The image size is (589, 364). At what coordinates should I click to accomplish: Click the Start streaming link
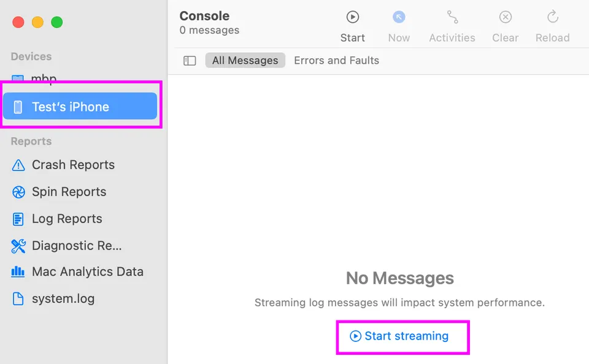[399, 336]
